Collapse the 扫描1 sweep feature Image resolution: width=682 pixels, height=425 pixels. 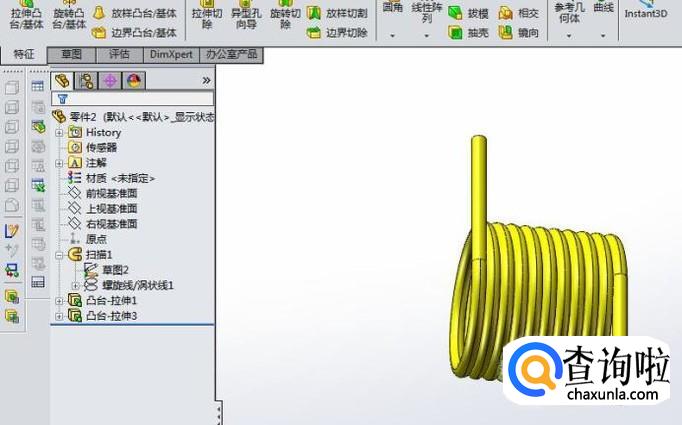pos(59,255)
